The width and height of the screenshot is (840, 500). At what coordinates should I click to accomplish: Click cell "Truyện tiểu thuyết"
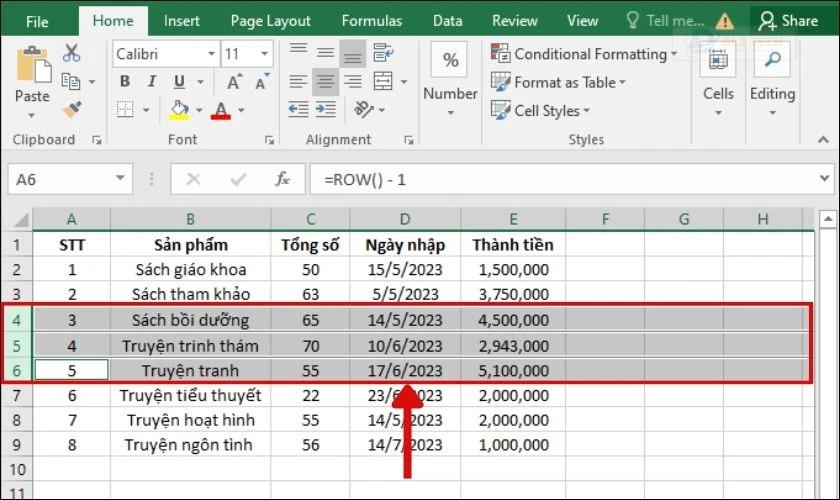(190, 395)
